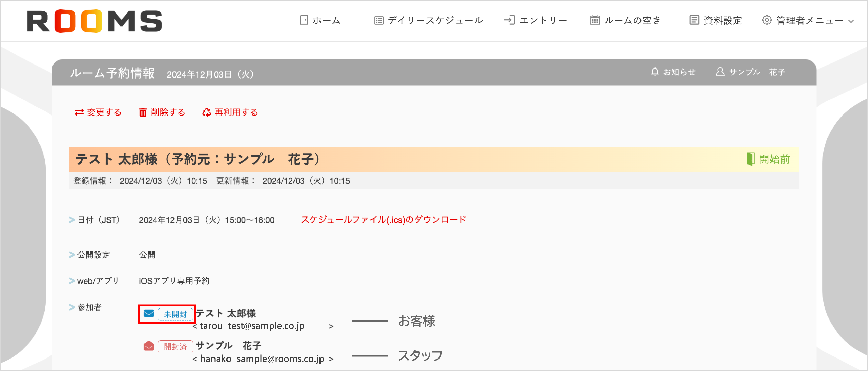
Task: Click the web/アプリ row arrow
Action: 72,281
